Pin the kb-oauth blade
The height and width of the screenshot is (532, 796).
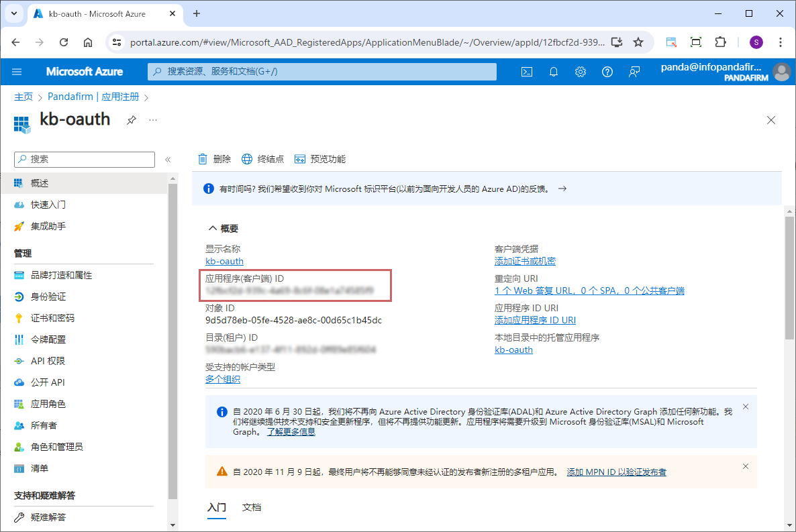[x=132, y=119]
